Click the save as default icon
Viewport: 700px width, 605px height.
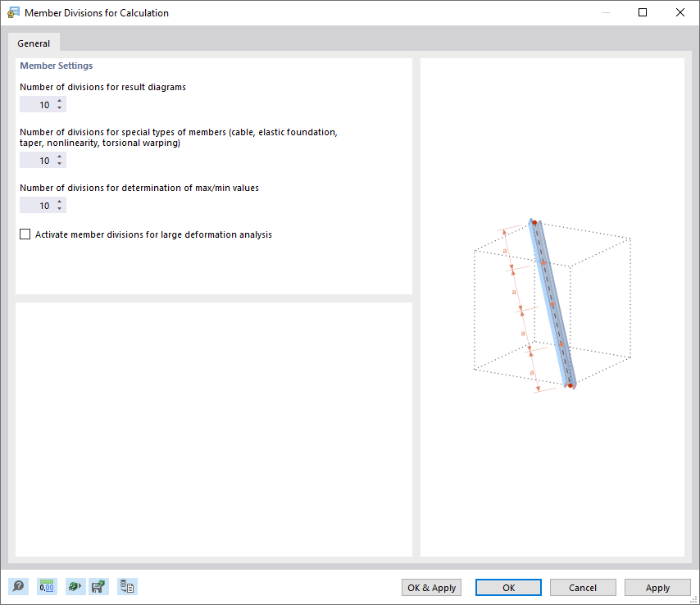point(98,586)
